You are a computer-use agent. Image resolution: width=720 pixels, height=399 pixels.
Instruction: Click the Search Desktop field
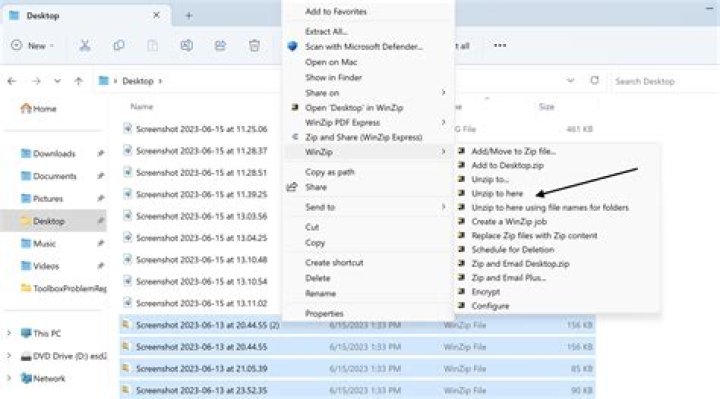[x=665, y=81]
